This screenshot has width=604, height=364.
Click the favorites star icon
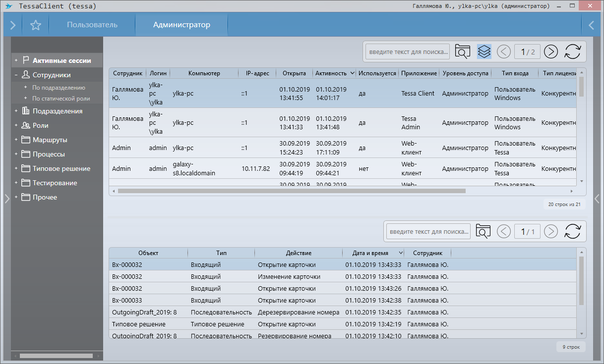click(35, 25)
